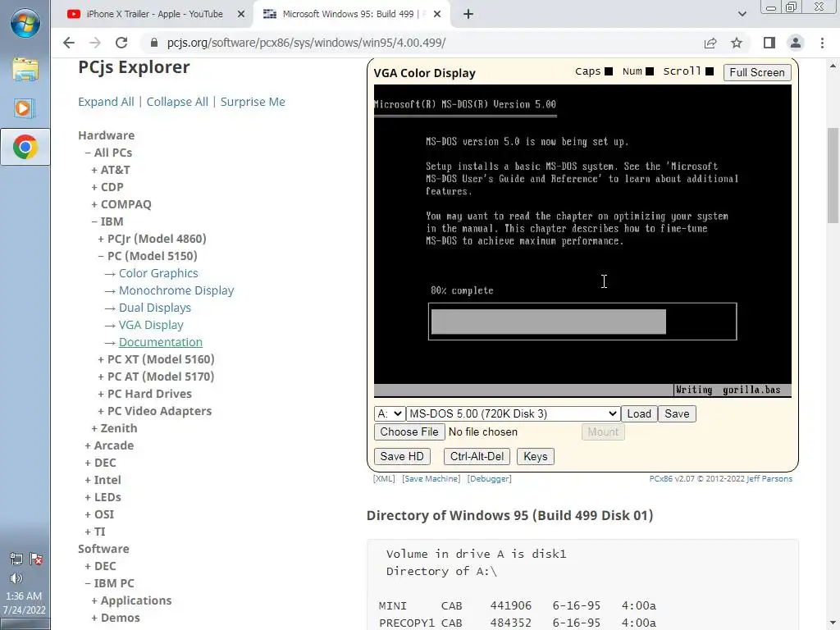The image size is (840, 630).
Task: Go back with the browser back arrow
Action: (x=69, y=43)
